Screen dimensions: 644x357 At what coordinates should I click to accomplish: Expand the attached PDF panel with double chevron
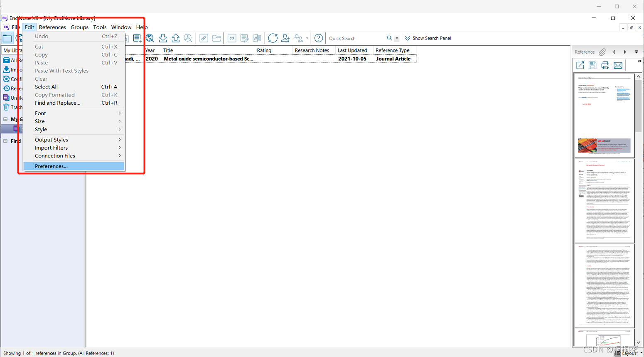(639, 60)
